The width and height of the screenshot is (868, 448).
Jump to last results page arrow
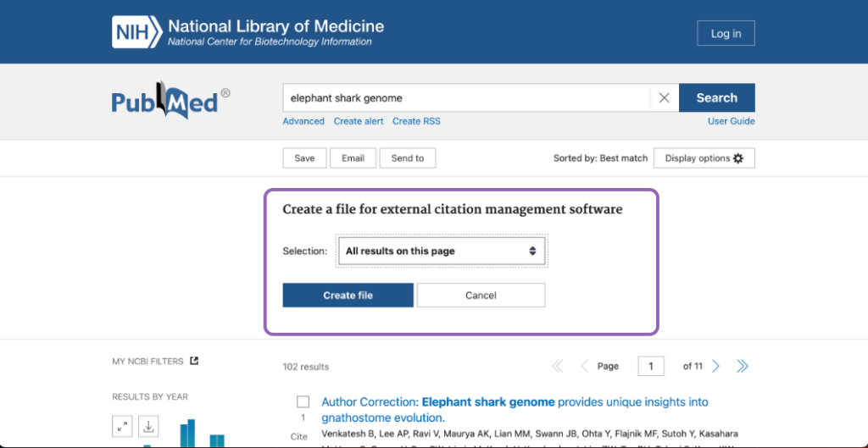(743, 366)
